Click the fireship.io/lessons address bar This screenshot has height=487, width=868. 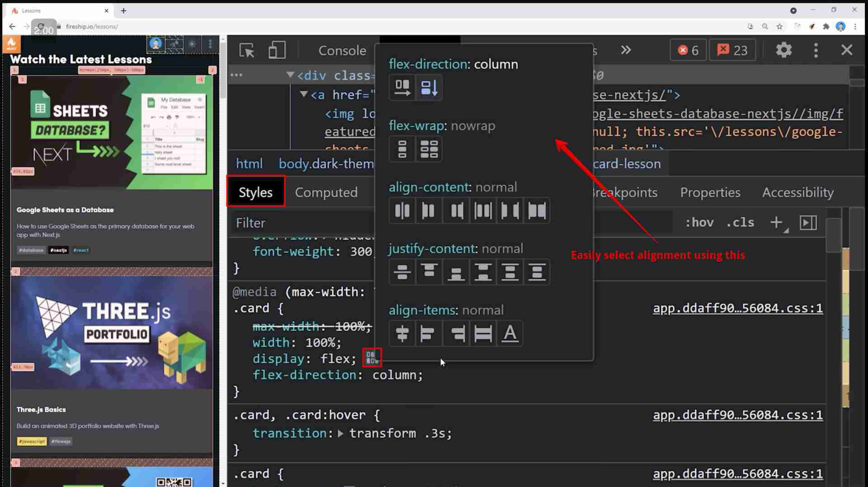click(92, 27)
